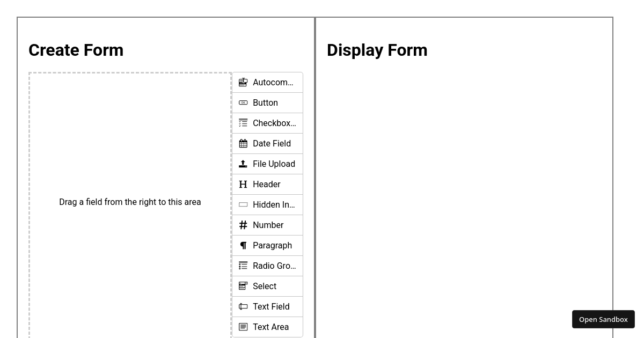Screen dimensions: 644x338
Task: Select the Checkbox Group entry
Action: point(267,123)
